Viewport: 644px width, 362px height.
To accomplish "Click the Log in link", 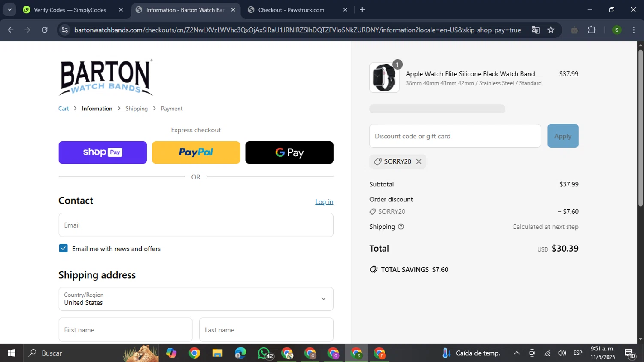I will 324,202.
